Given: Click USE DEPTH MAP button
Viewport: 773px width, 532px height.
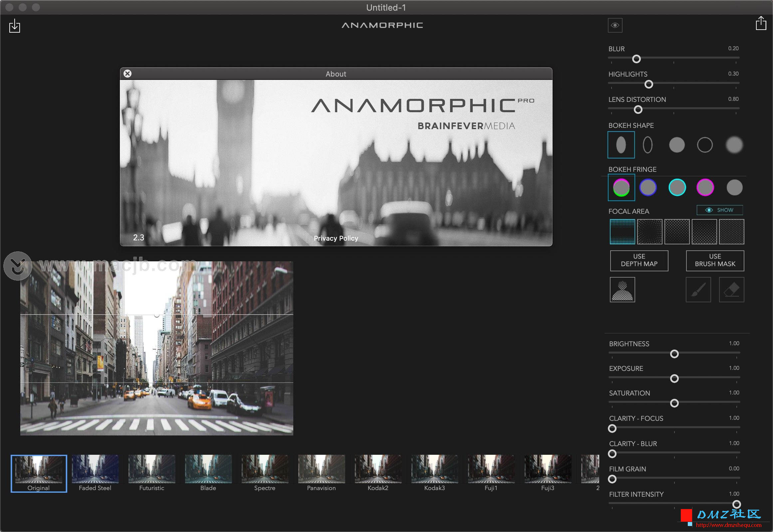Looking at the screenshot, I should 639,260.
